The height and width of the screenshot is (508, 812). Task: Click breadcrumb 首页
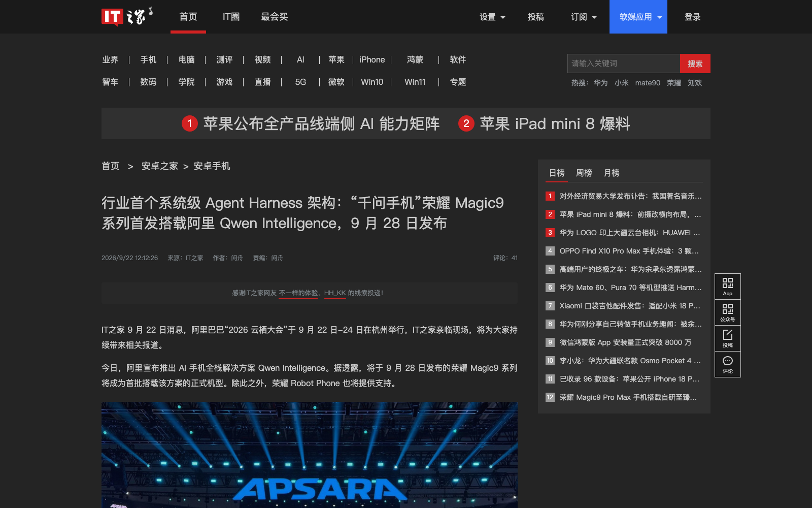click(x=111, y=166)
